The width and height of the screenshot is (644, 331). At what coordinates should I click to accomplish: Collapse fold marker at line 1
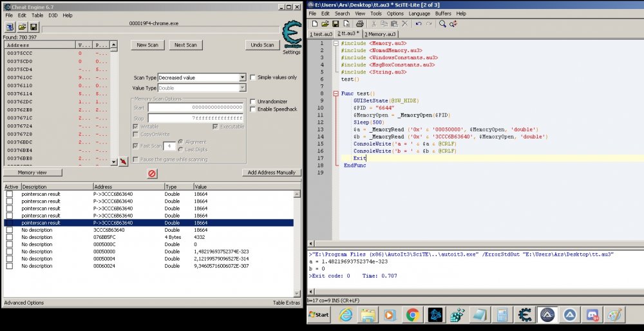pyautogui.click(x=336, y=43)
